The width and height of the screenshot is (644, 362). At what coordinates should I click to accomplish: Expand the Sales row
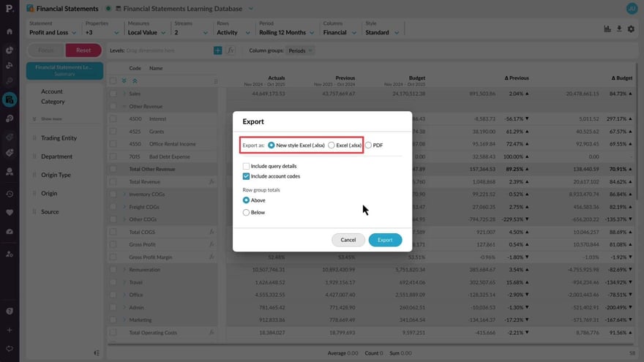124,94
